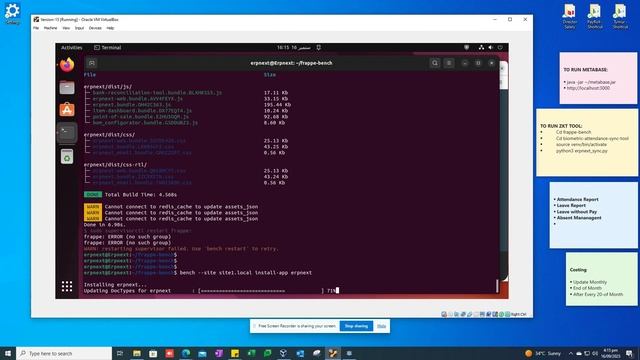Image resolution: width=640 pixels, height=360 pixels.
Task: Click the bench install-app erpnext command
Action: tap(246, 273)
